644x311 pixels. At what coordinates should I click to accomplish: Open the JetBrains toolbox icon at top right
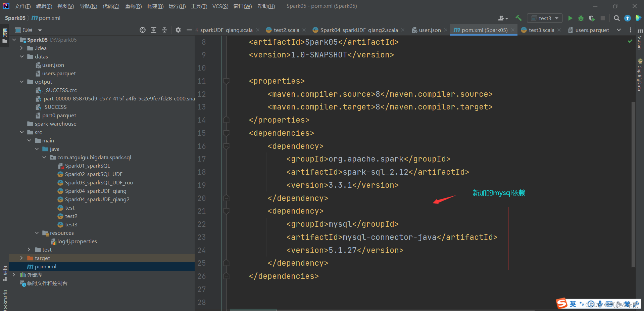pos(638,18)
